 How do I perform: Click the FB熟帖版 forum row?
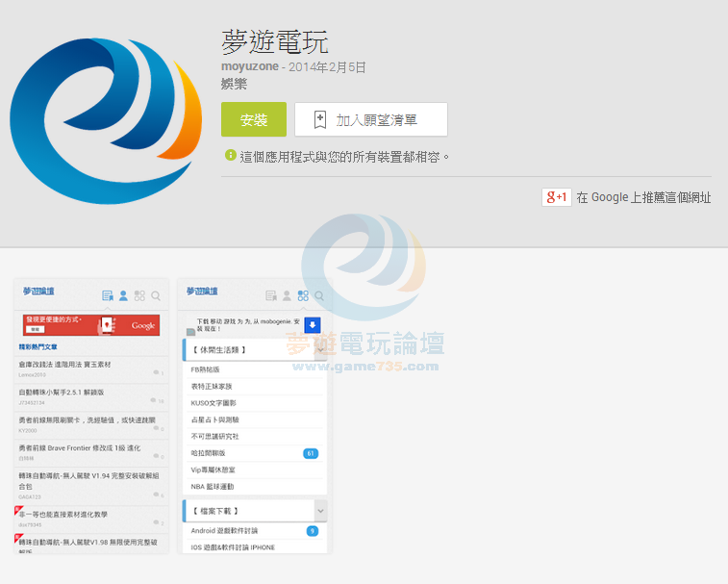click(255, 369)
